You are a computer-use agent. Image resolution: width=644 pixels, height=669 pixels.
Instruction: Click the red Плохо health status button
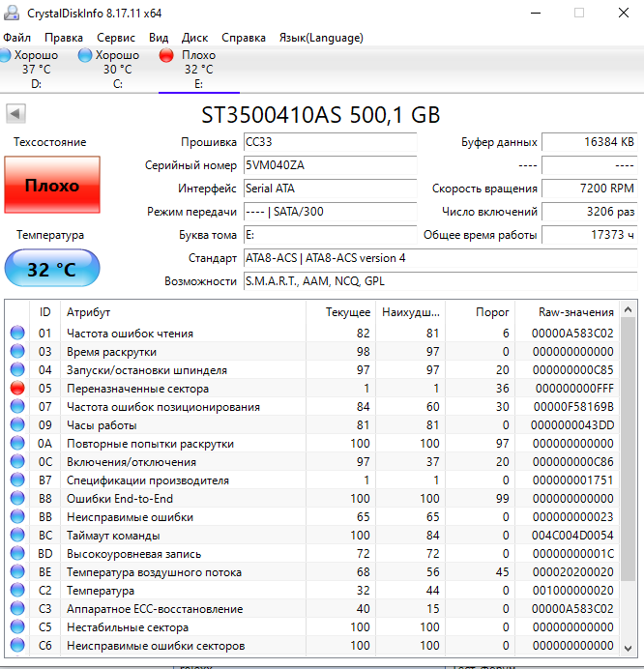51,186
